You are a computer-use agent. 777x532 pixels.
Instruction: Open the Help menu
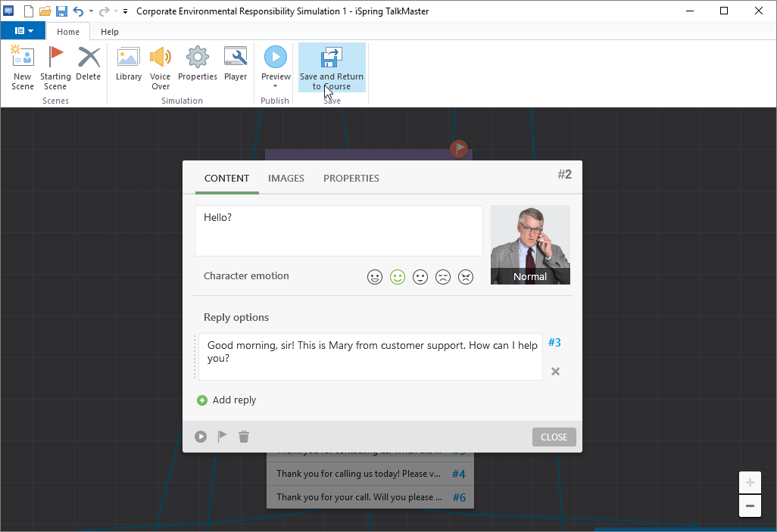click(x=110, y=31)
